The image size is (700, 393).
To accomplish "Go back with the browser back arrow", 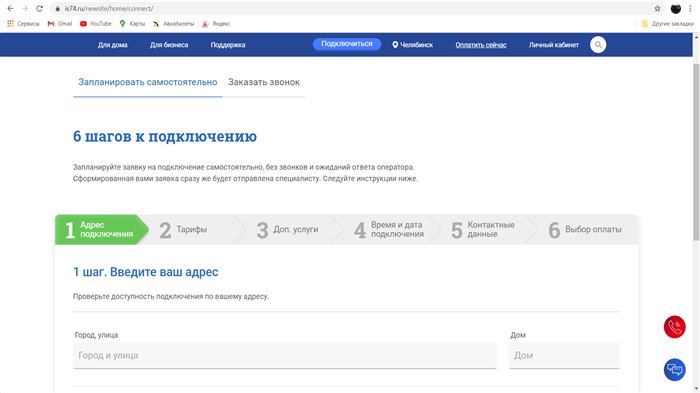I will (10, 8).
